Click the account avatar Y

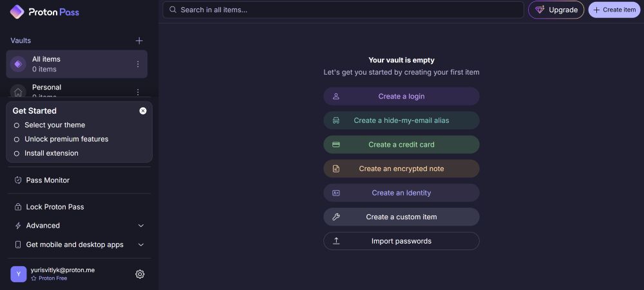tap(19, 274)
